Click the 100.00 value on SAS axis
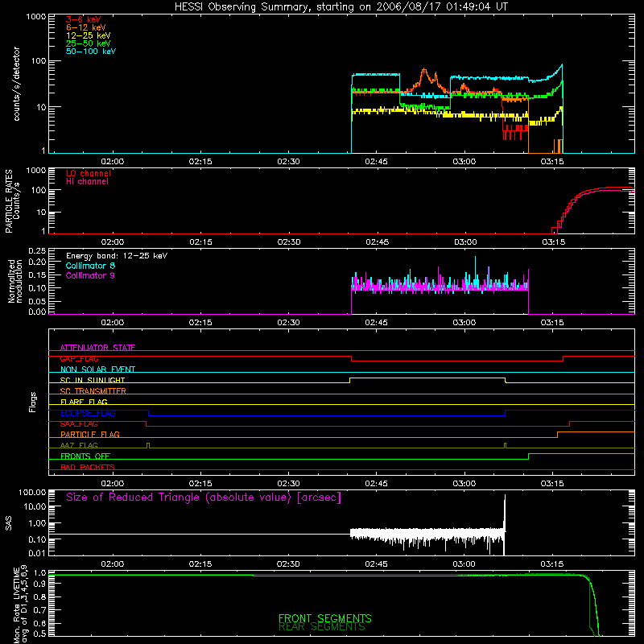This screenshot has height=644, width=644. (32, 493)
